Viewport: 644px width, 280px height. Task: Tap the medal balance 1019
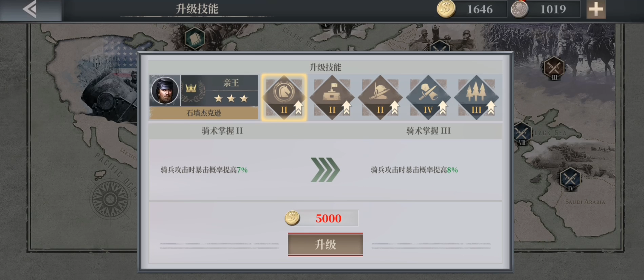[546, 9]
